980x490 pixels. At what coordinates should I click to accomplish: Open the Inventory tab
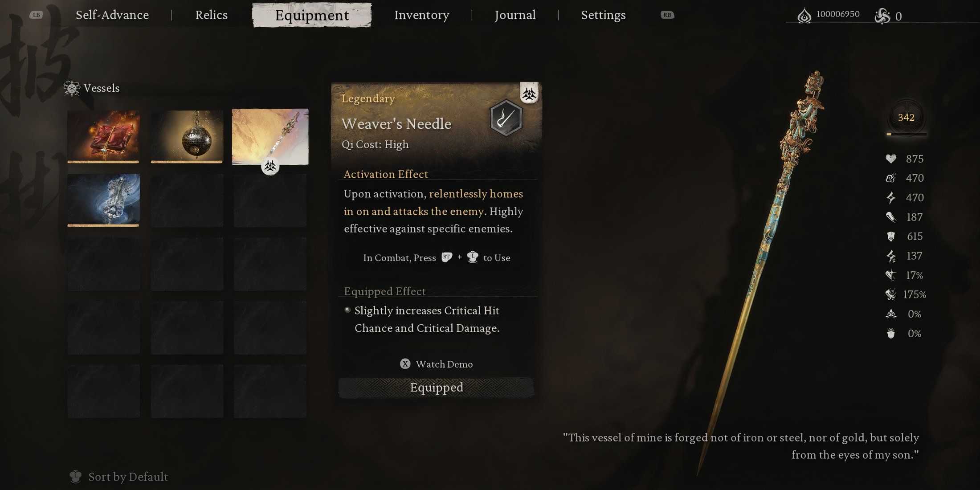421,15
